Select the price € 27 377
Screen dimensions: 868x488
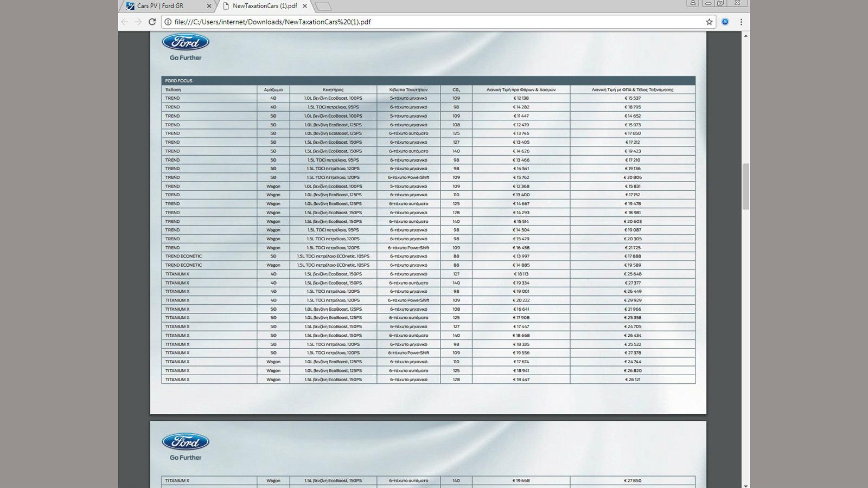633,282
